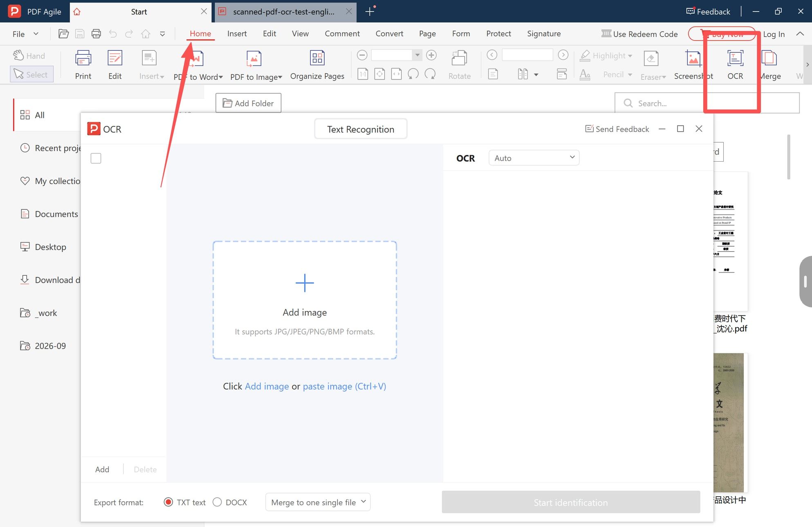This screenshot has width=812, height=527.
Task: Select Desktop in left sidebar
Action: click(43, 247)
